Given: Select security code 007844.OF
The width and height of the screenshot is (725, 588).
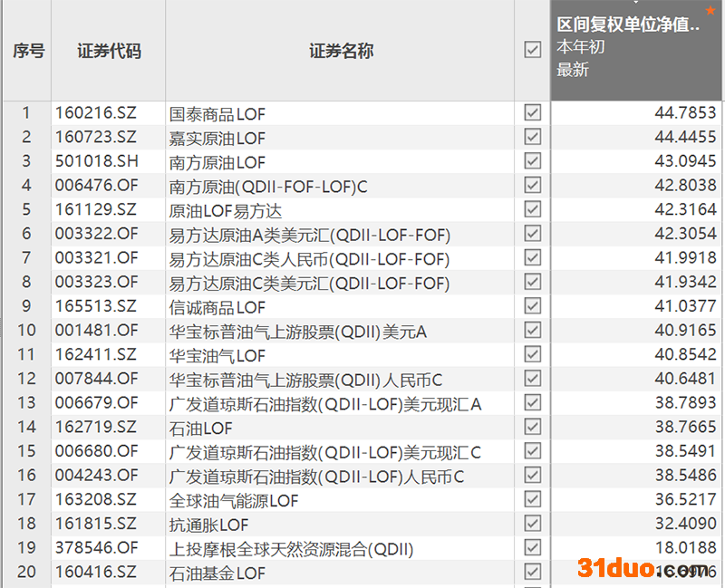Looking at the screenshot, I should pos(97,378).
